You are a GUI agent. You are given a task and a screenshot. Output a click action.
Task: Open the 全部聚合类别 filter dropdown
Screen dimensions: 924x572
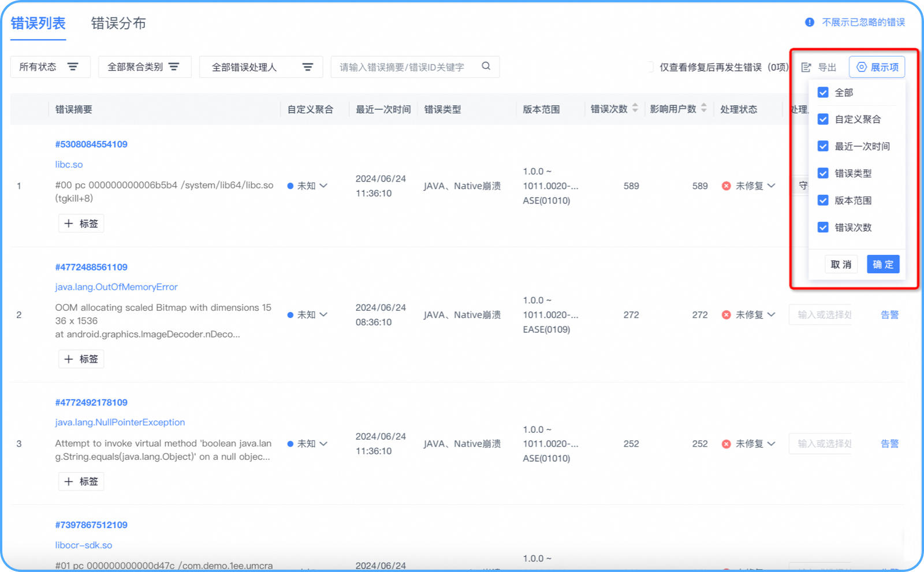coord(144,67)
